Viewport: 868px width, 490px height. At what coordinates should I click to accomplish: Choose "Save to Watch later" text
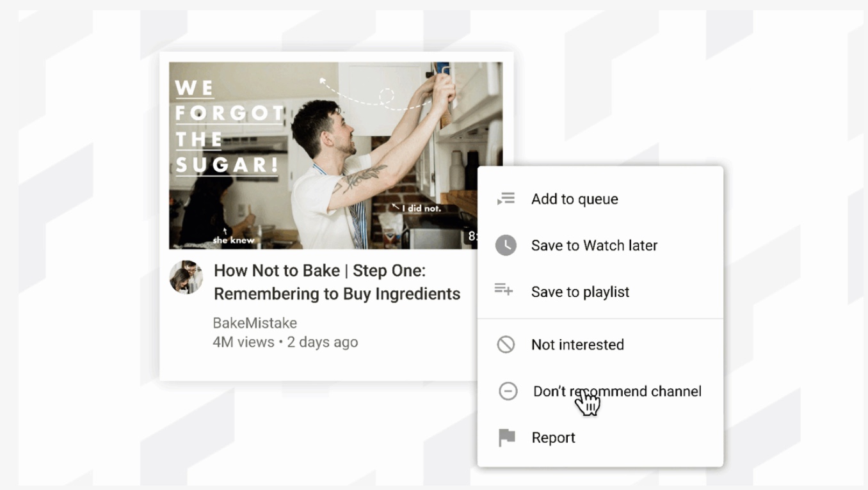tap(594, 245)
